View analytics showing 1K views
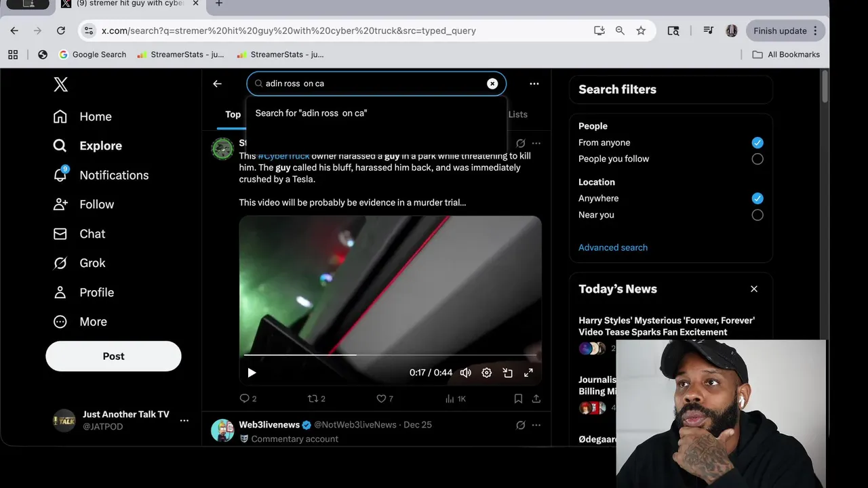 tap(454, 399)
